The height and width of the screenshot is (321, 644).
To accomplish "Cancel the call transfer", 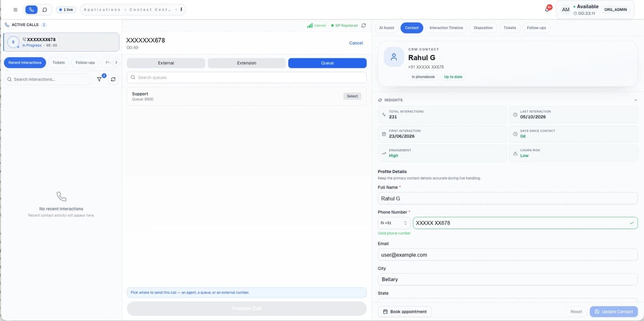I will [x=356, y=43].
